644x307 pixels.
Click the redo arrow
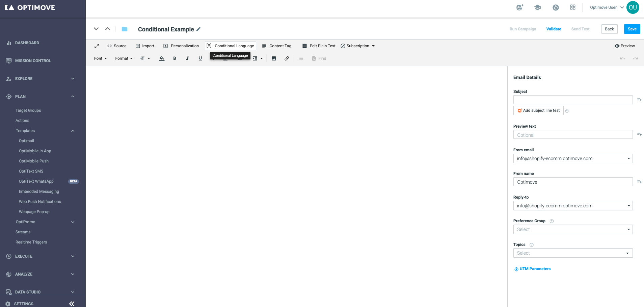[x=635, y=58]
